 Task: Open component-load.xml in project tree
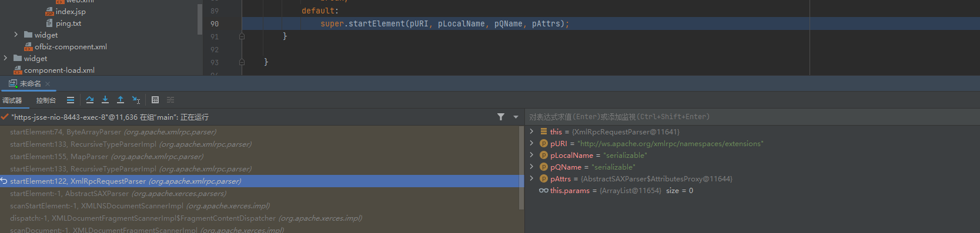coord(59,70)
